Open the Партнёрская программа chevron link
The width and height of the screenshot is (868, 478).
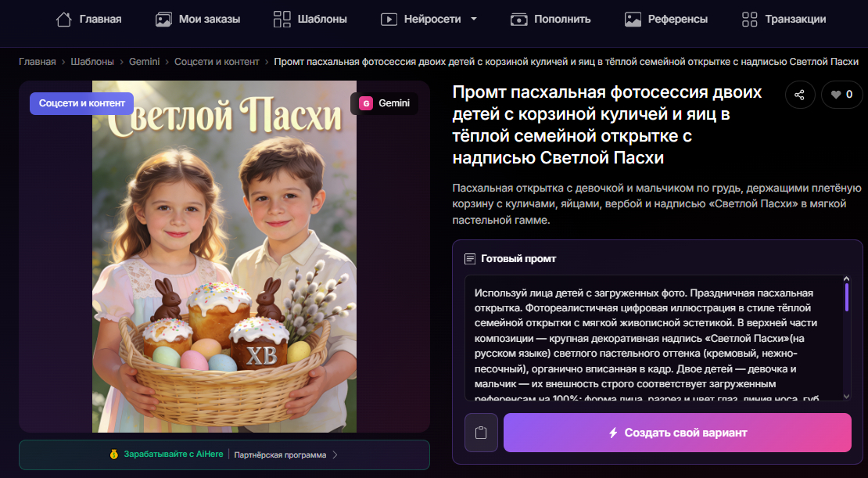pos(335,455)
